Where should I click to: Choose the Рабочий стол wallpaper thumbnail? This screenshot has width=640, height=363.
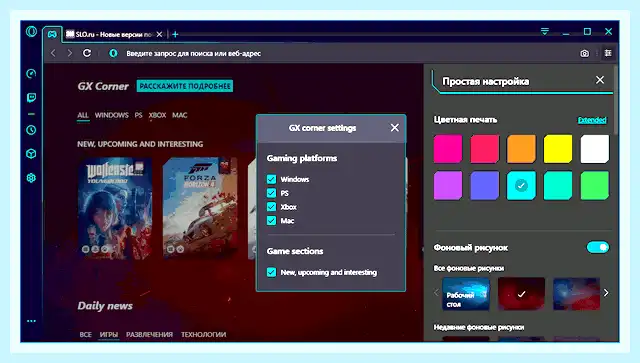[466, 294]
